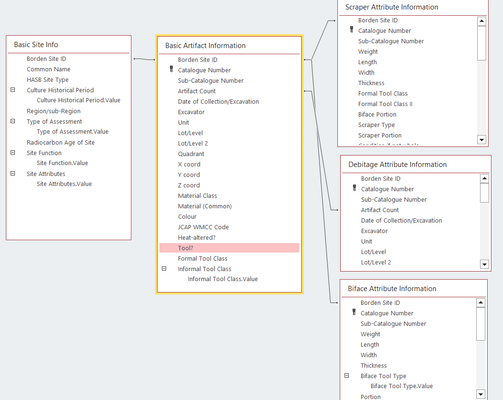Image resolution: width=503 pixels, height=400 pixels.
Task: Collapse the Site Function field
Action: (13, 152)
